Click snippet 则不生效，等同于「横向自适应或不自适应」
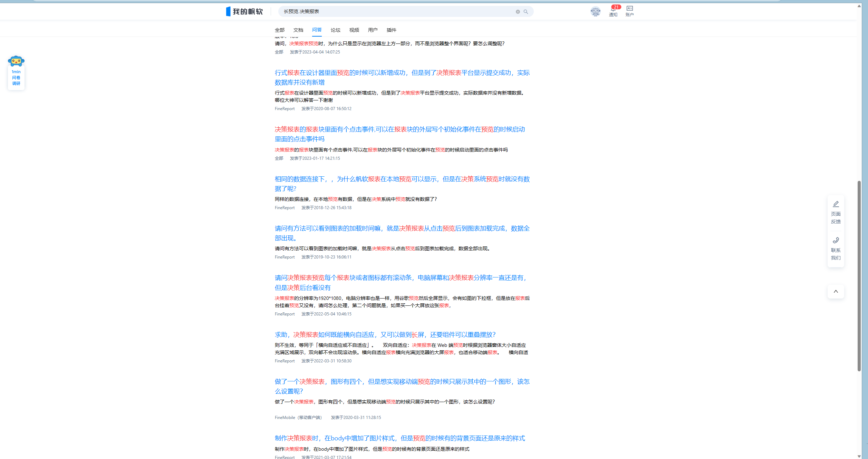The image size is (868, 459). click(401, 349)
